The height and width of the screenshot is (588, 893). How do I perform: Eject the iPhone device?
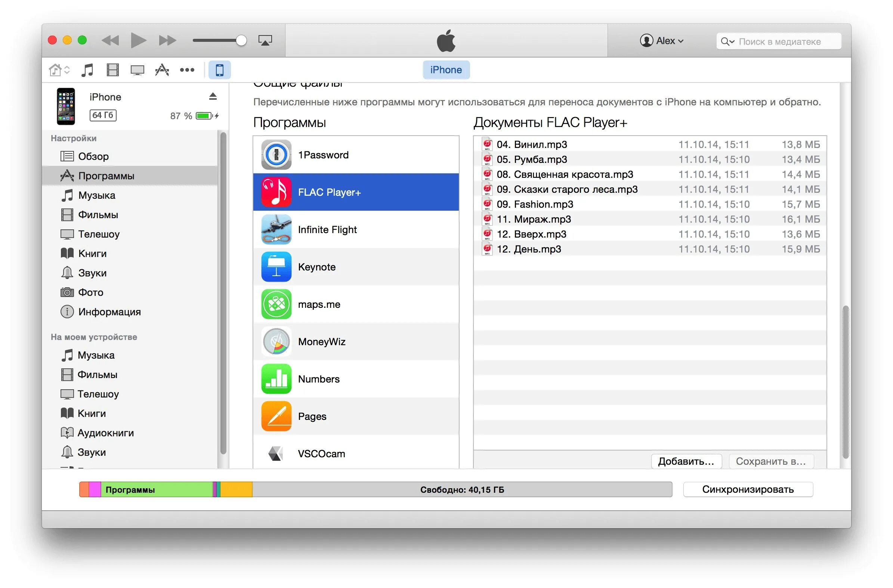213,96
